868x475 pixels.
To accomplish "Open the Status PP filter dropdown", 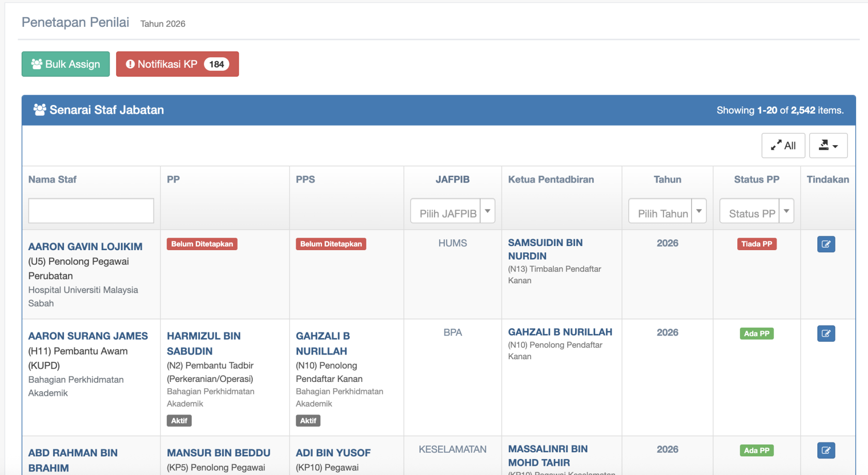I will pyautogui.click(x=756, y=211).
